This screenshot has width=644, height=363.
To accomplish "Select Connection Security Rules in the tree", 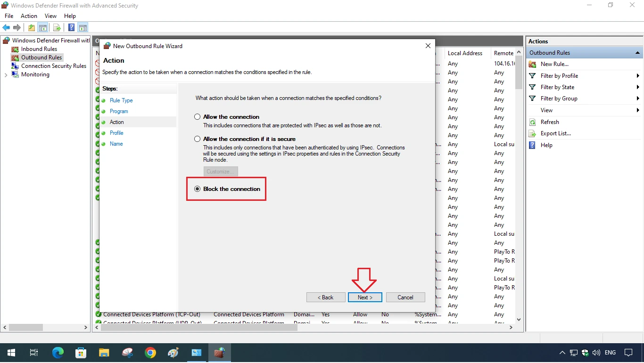I will [54, 66].
